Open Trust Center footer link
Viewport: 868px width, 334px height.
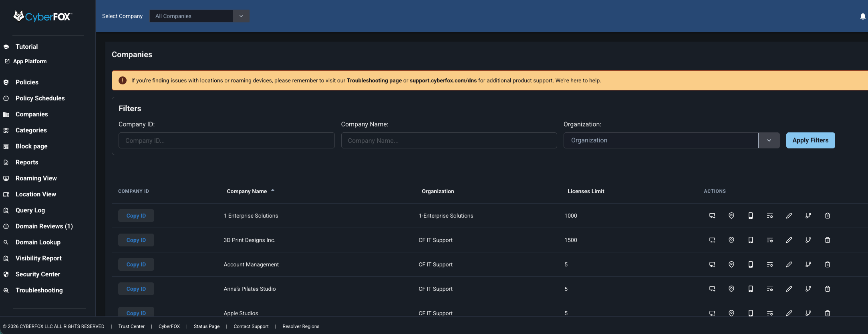click(131, 326)
